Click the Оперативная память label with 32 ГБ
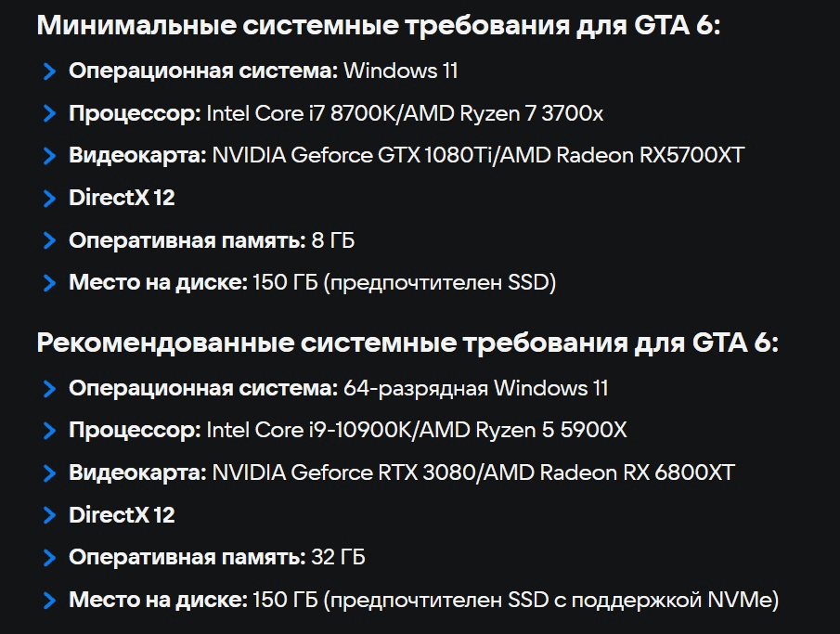 (x=187, y=558)
